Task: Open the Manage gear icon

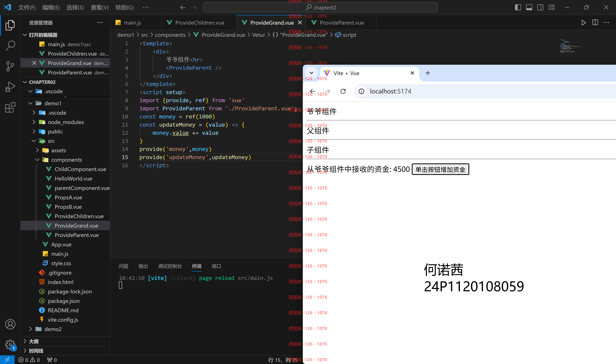Action: pos(10,345)
